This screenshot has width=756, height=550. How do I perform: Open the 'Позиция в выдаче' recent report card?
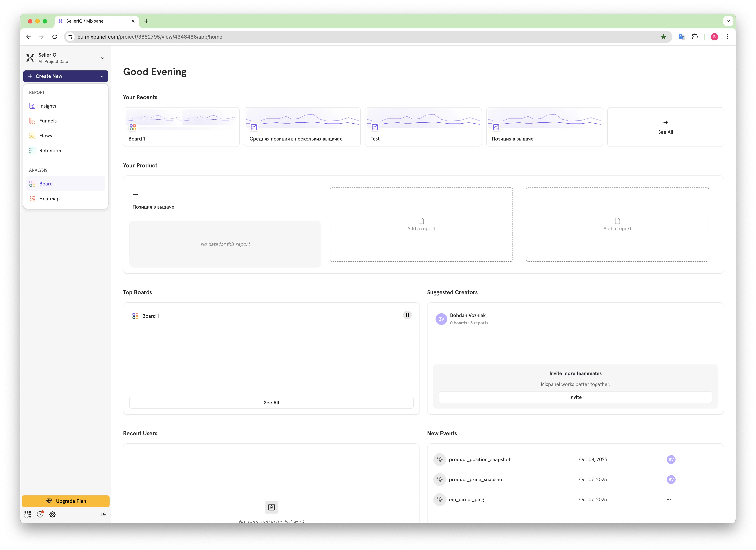[544, 127]
